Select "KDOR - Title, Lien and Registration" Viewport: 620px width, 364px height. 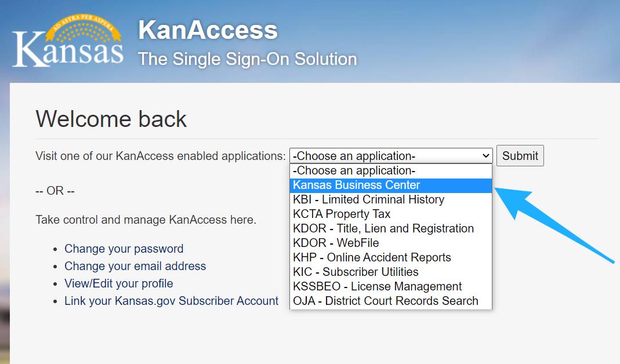(x=384, y=228)
